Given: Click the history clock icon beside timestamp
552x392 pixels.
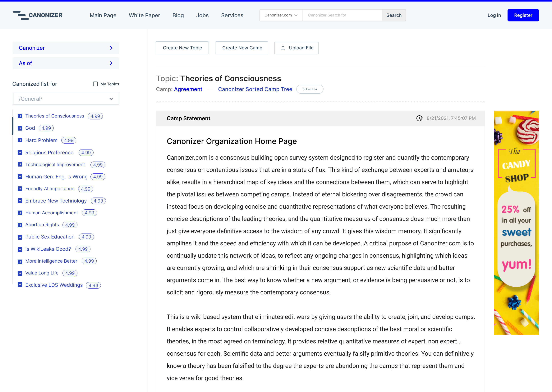Looking at the screenshot, I should pos(419,118).
